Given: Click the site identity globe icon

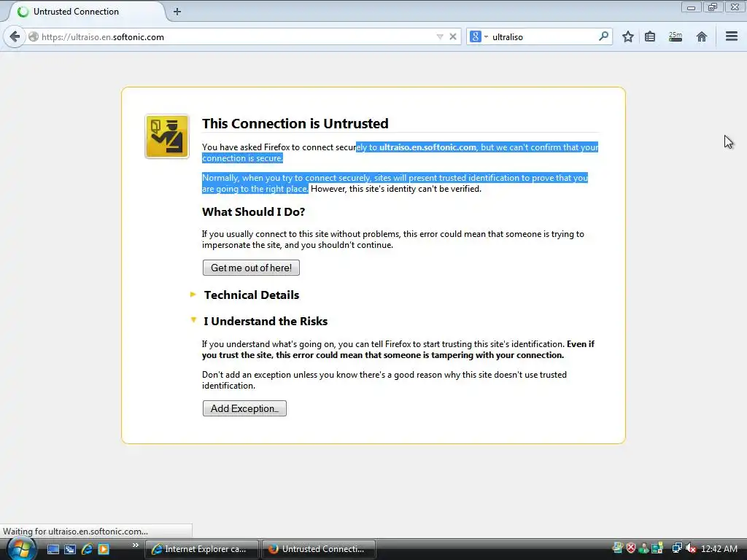Looking at the screenshot, I should (x=34, y=36).
